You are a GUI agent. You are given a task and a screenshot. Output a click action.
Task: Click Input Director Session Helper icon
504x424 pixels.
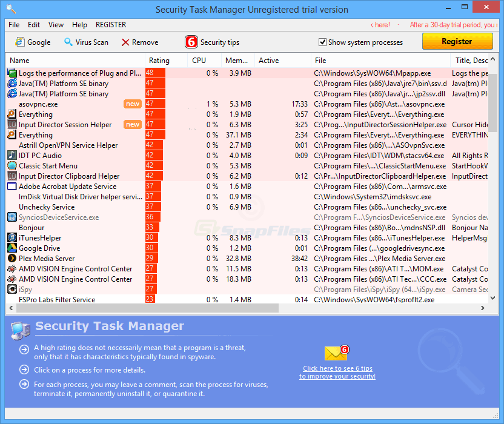12,124
